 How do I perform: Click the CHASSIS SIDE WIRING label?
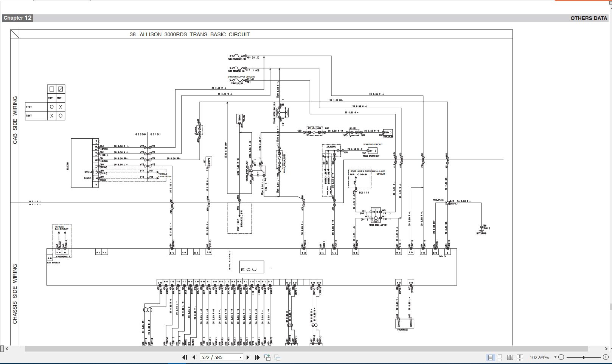(x=15, y=294)
